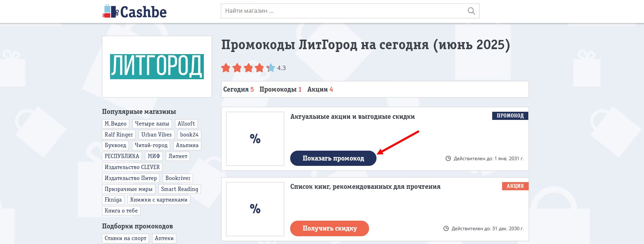
Task: Open the Буквоед store tag
Action: [115, 145]
